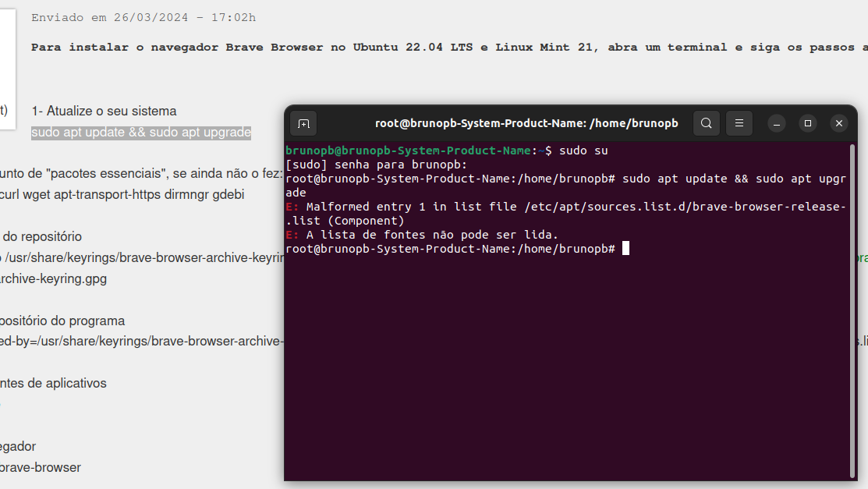Click the 'Enviado em 26/03/2024 - 17:02h' date line
868x489 pixels.
tap(143, 18)
